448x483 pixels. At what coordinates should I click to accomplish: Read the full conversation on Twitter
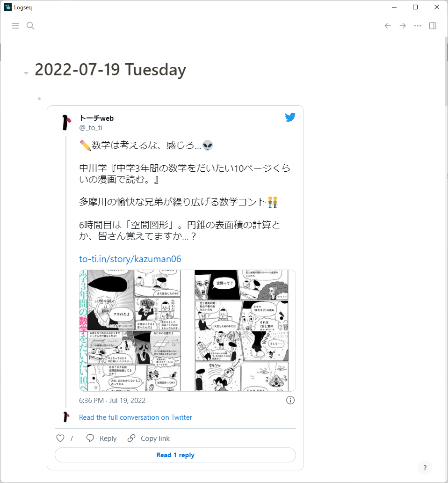click(x=136, y=417)
